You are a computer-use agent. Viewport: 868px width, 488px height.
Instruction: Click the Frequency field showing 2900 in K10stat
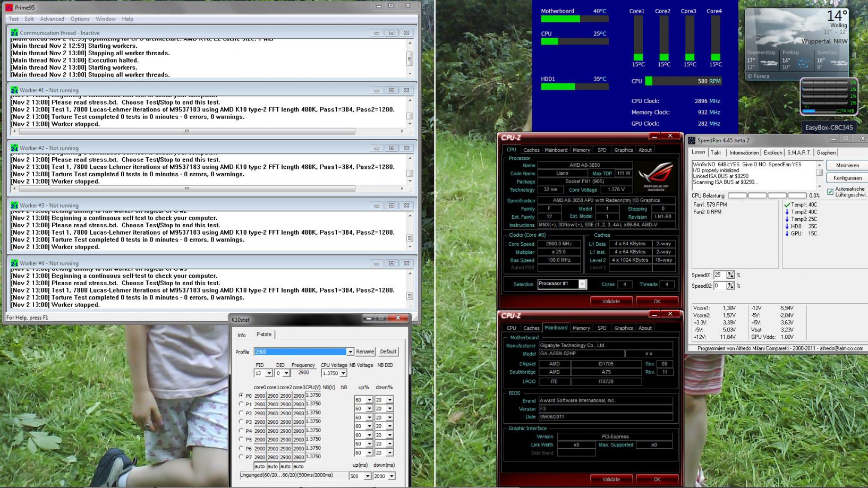303,373
